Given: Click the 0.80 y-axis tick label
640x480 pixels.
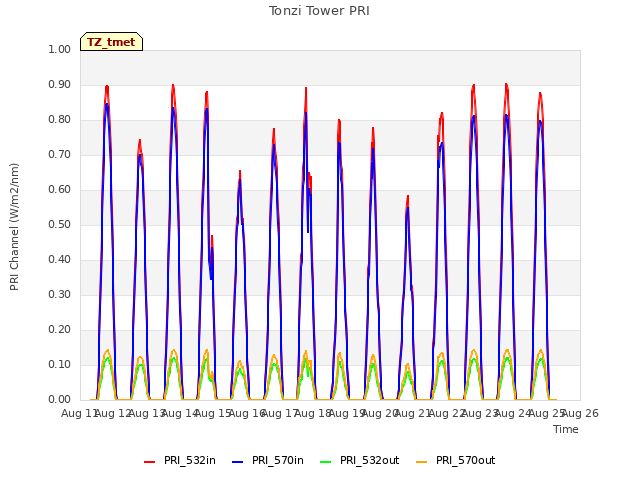Looking at the screenshot, I should 60,120.
